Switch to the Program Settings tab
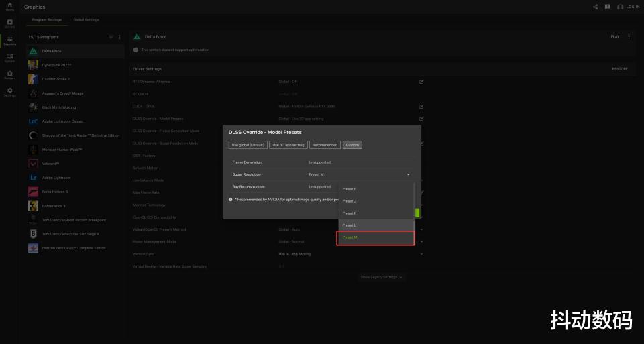 [47, 19]
